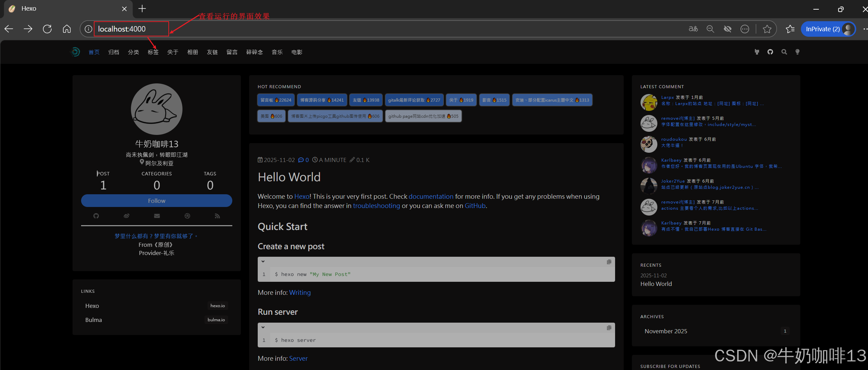Open Dribbble social icon under Follow
Screen dimensions: 868x370
click(187, 216)
